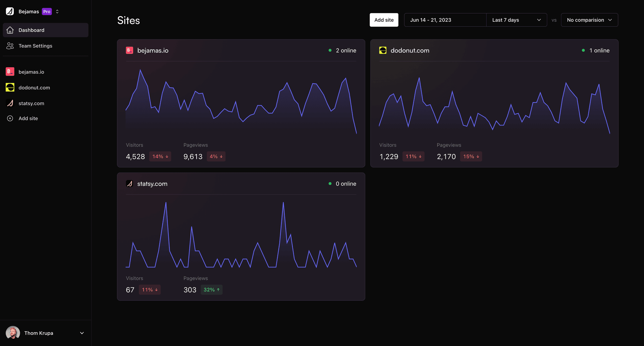This screenshot has height=346, width=644.
Task: Click the 4,528 visitors value
Action: pos(135,157)
